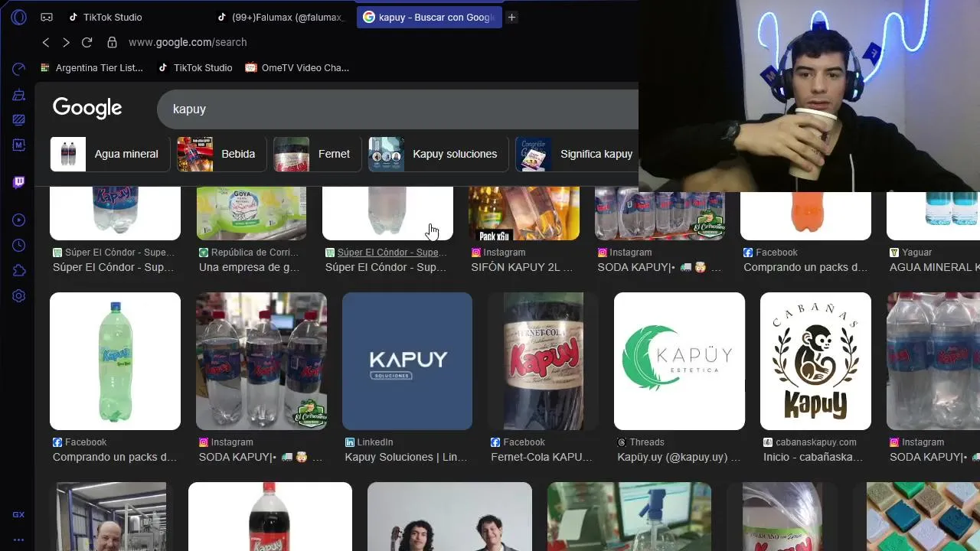Reload the page
The height and width of the screenshot is (551, 980).
tap(87, 42)
